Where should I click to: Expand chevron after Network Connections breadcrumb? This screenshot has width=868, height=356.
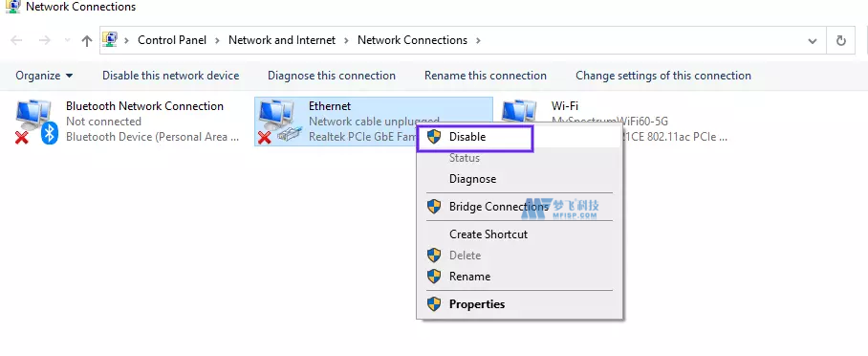point(478,40)
